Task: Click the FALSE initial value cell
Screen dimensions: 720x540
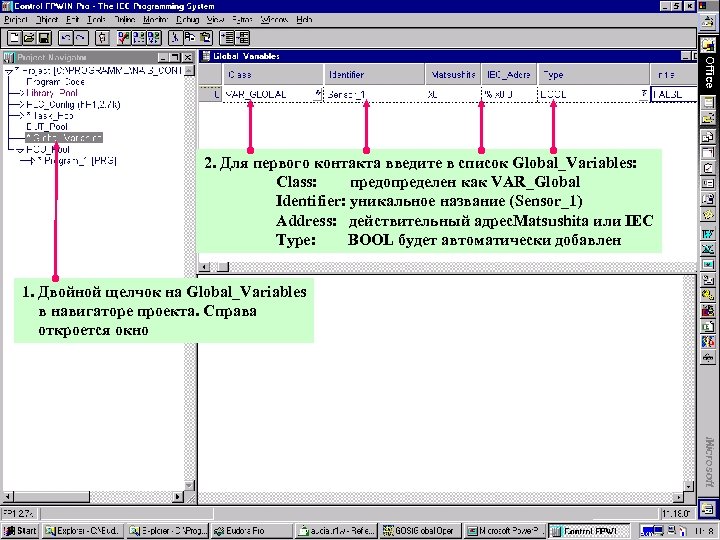Action: click(674, 94)
